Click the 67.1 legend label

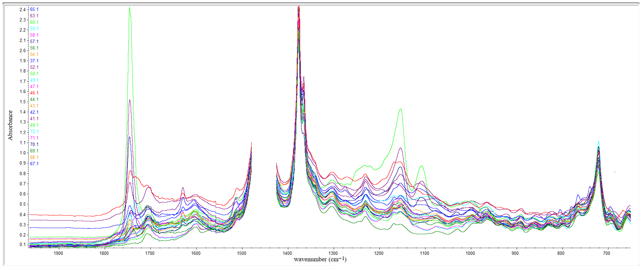34,164
